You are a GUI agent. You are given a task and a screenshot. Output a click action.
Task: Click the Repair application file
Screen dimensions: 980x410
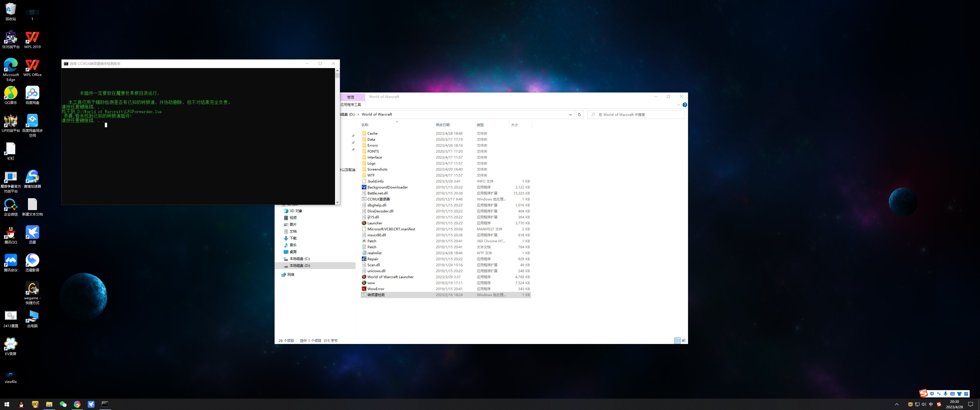(x=372, y=259)
